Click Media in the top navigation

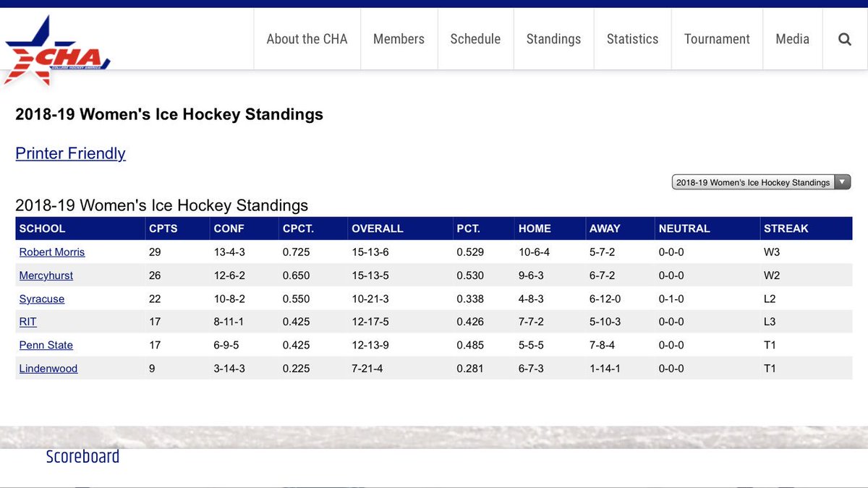pos(792,39)
